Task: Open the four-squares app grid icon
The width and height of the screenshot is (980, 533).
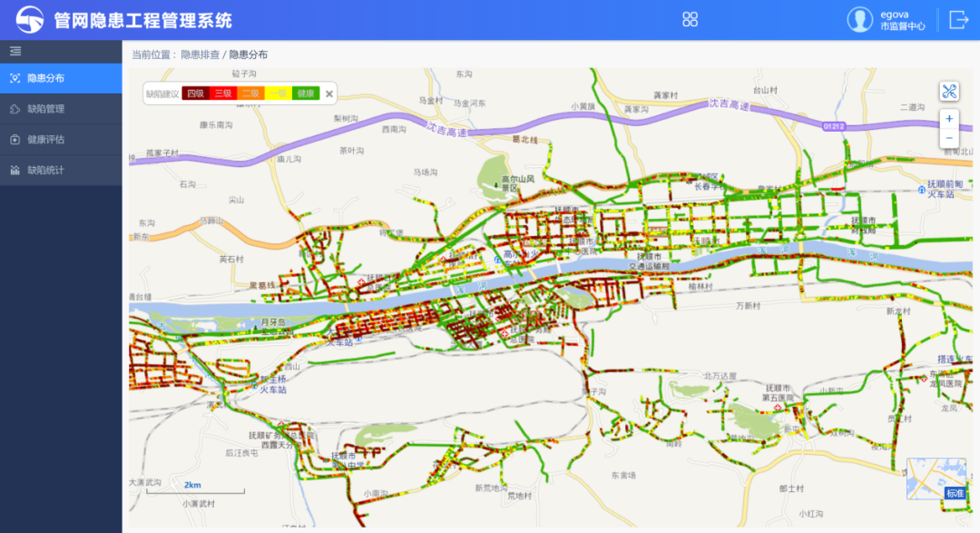Action: [690, 19]
